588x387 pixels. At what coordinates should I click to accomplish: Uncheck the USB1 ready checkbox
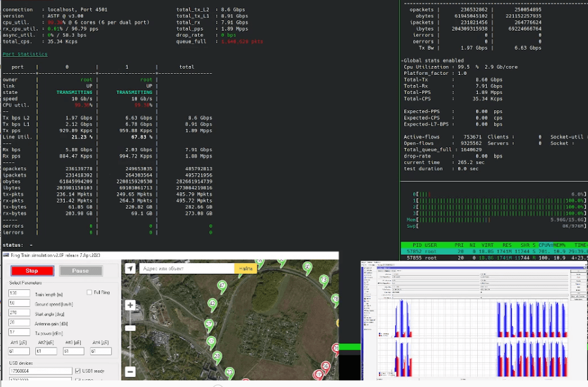click(x=78, y=371)
